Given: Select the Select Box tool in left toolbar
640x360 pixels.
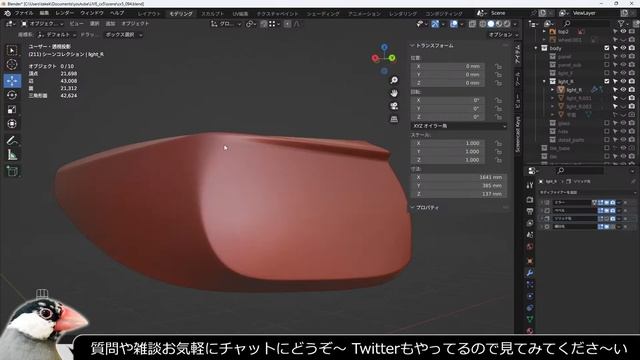Looking at the screenshot, I should point(12,50).
